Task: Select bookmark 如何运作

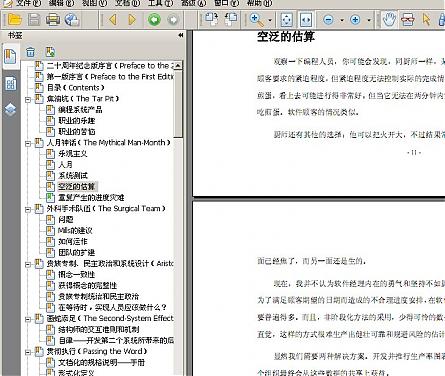Action: [x=73, y=242]
